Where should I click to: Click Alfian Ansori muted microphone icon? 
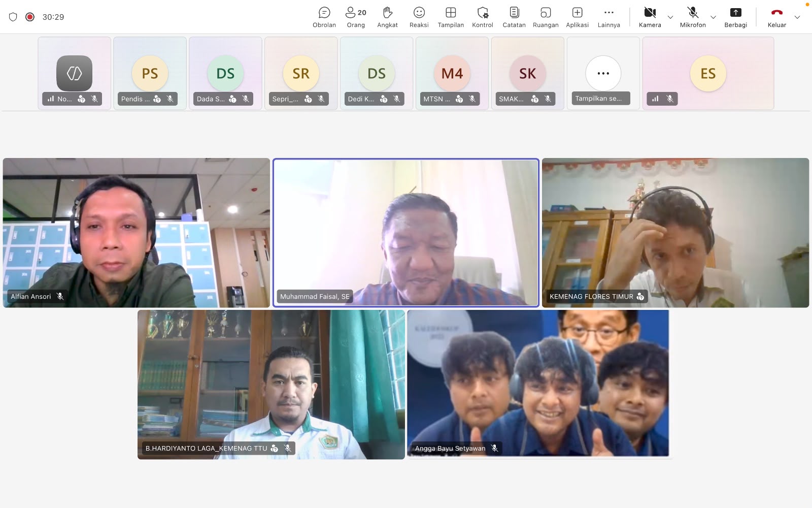60,296
